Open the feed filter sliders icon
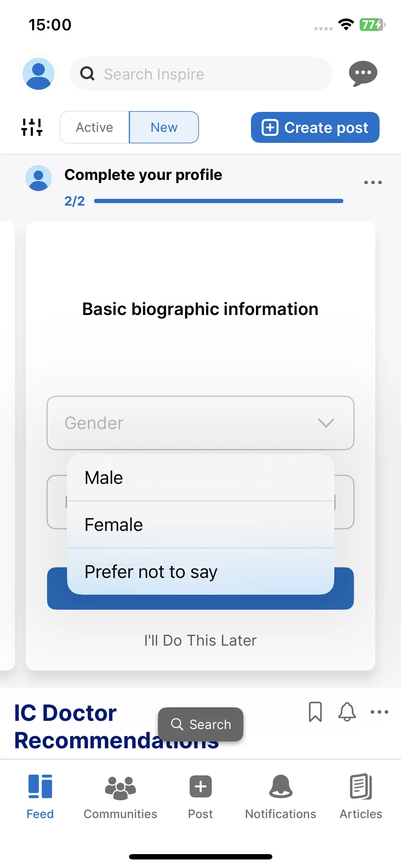This screenshot has height=868, width=401. coord(32,127)
